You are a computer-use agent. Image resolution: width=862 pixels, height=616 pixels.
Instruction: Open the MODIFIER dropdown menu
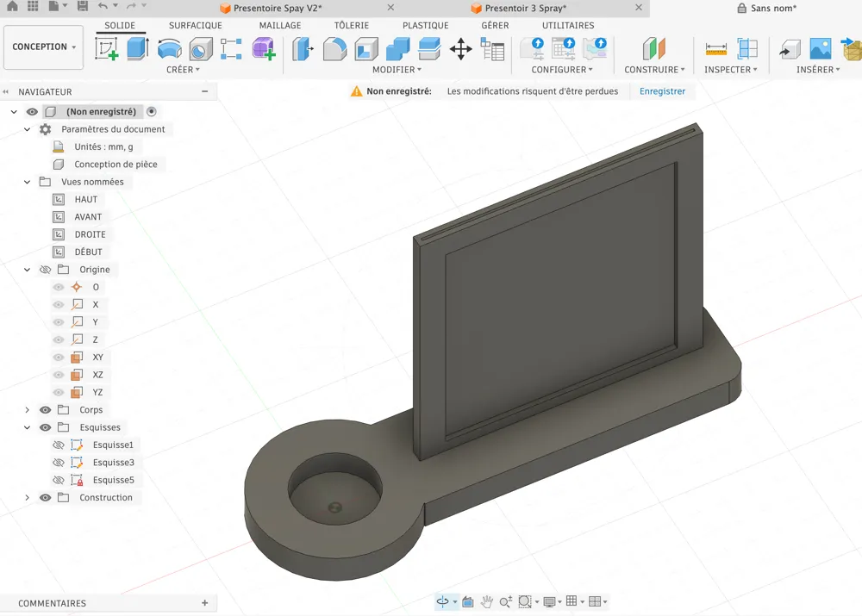(397, 70)
